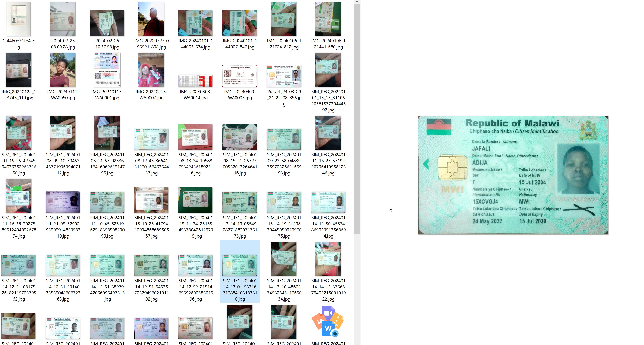Select IMG-20240409-WA0005.jpg file
644x345 pixels.
pos(240,76)
